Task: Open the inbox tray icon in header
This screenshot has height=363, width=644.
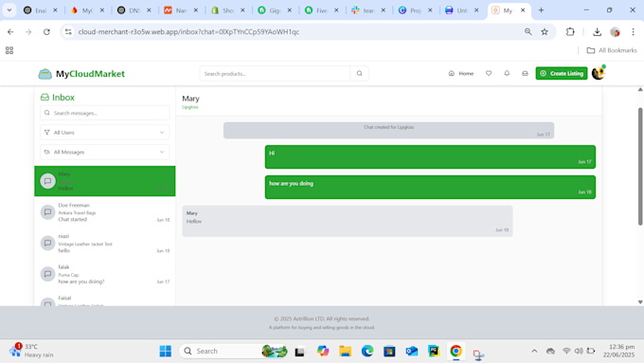Action: [x=525, y=73]
